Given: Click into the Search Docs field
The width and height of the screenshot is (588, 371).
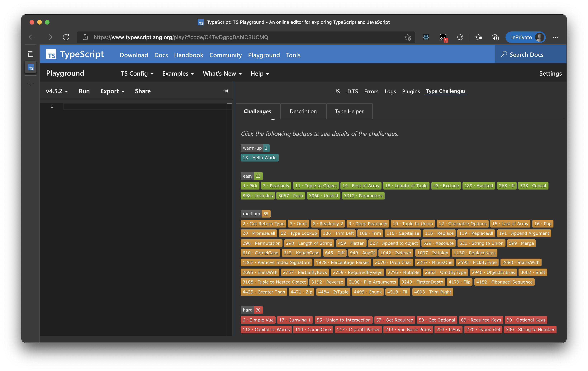Looking at the screenshot, I should click(526, 55).
